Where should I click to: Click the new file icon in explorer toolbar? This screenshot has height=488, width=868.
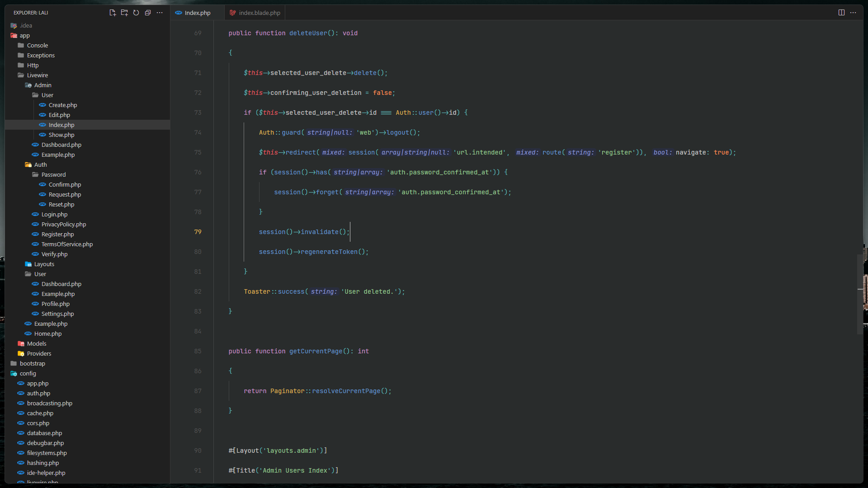[x=112, y=13]
